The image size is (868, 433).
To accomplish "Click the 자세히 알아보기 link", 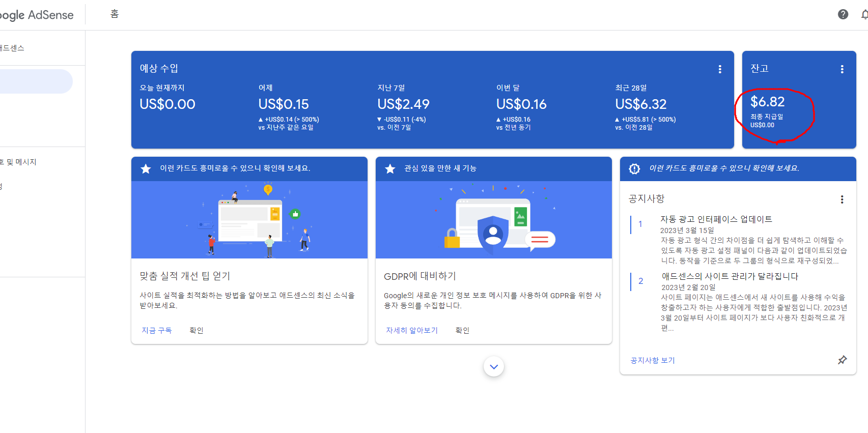I will pos(412,330).
